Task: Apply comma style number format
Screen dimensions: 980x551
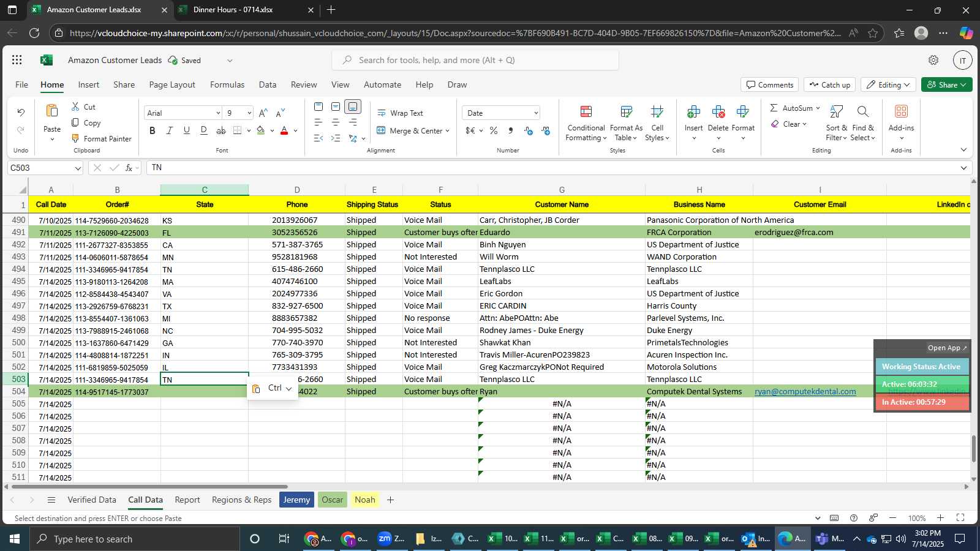Action: coord(511,130)
